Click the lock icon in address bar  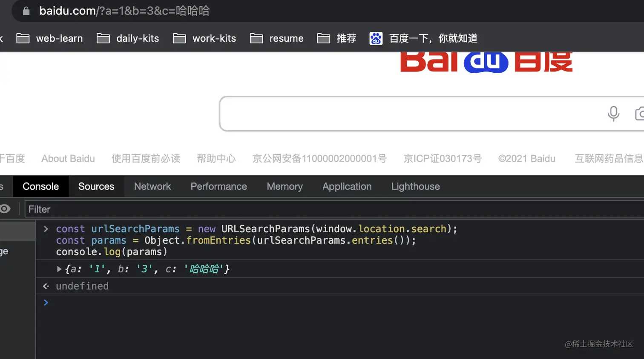coord(26,11)
